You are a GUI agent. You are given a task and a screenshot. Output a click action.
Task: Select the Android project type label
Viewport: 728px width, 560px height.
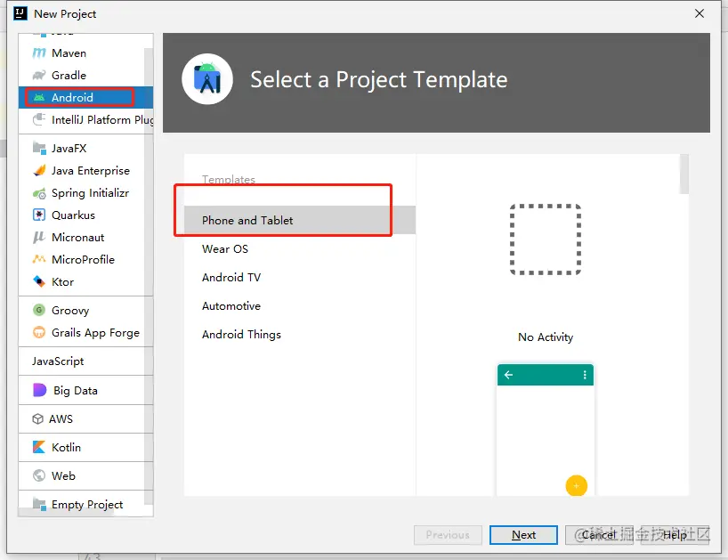coord(72,98)
